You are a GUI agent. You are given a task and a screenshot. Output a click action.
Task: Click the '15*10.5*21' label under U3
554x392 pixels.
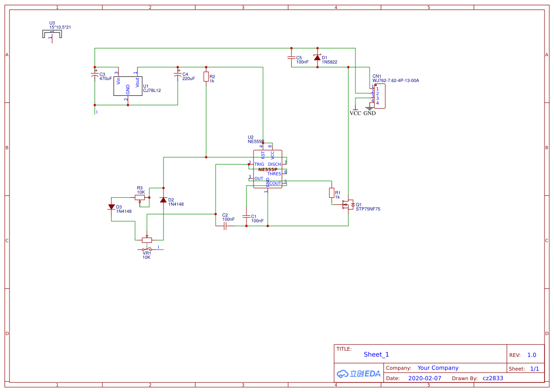click(x=60, y=27)
